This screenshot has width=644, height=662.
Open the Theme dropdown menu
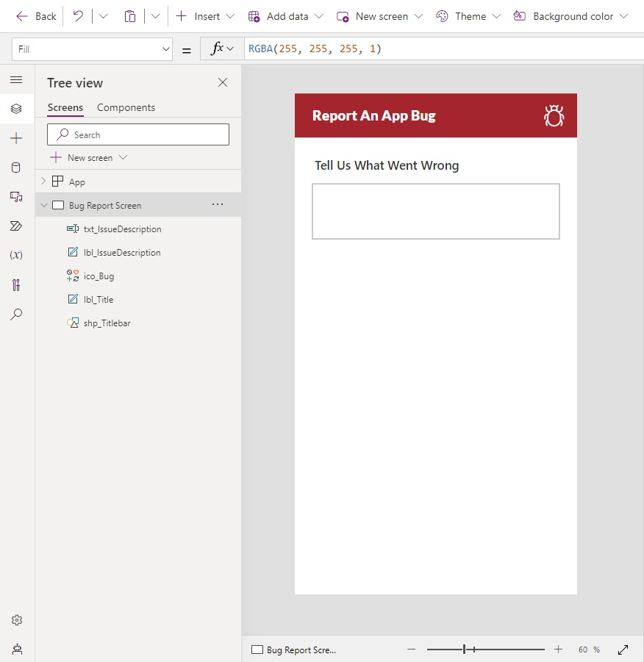[468, 16]
